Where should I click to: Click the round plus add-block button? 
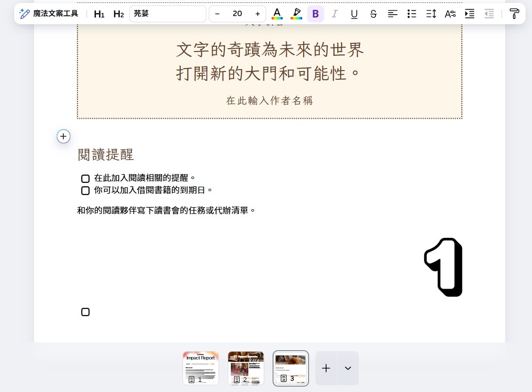coord(63,136)
